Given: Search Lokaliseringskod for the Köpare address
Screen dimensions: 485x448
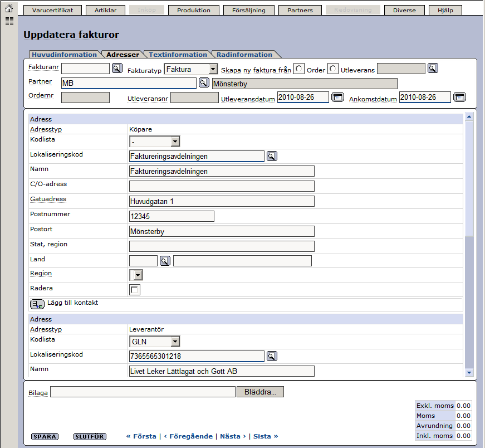Looking at the screenshot, I should click(272, 157).
